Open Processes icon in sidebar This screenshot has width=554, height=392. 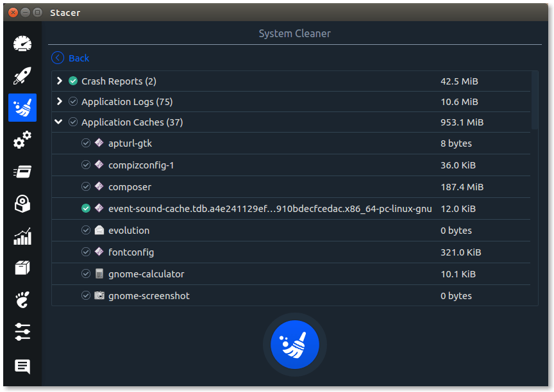(22, 172)
